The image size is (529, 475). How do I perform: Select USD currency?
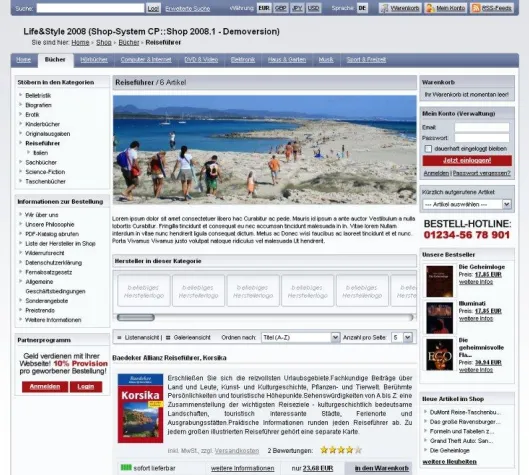tap(313, 8)
